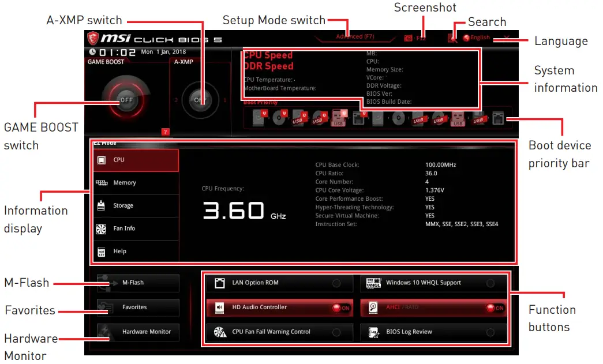
Task: Open the Search tool
Action: tap(452, 37)
